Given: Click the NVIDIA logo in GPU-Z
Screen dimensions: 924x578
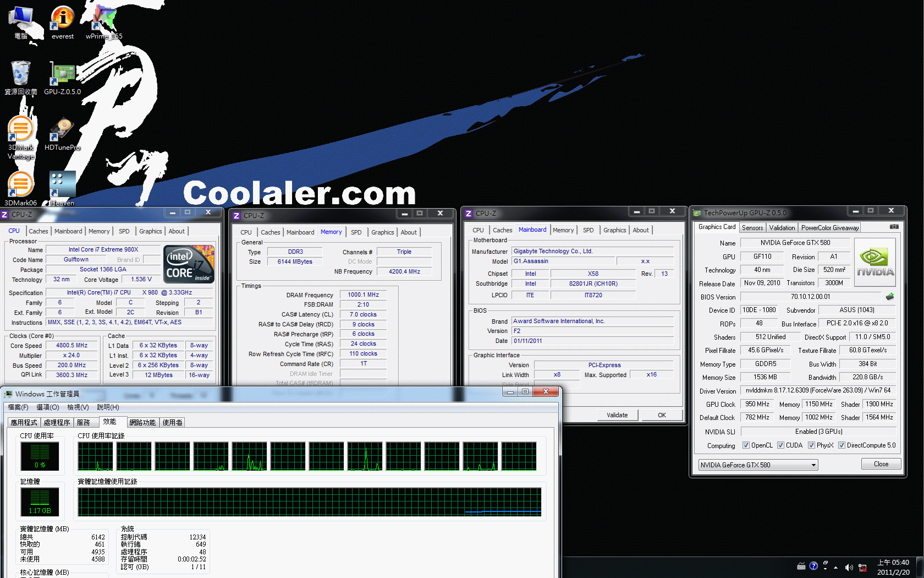Looking at the screenshot, I should tap(875, 262).
